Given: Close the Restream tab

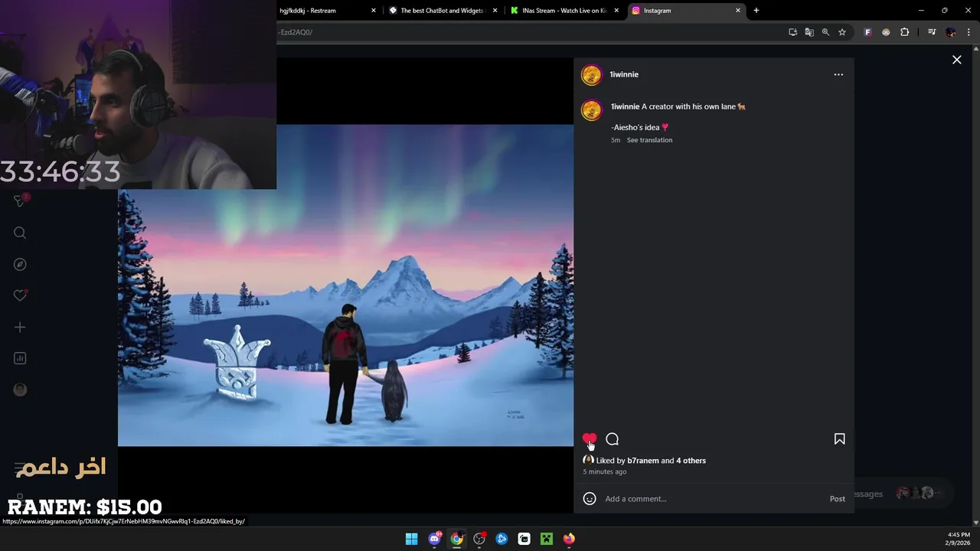Looking at the screenshot, I should pos(374,11).
